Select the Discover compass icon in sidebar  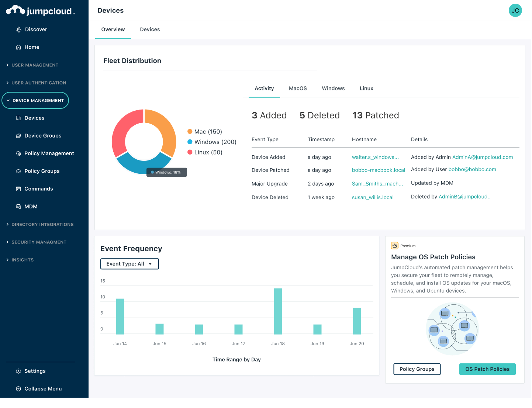[18, 29]
